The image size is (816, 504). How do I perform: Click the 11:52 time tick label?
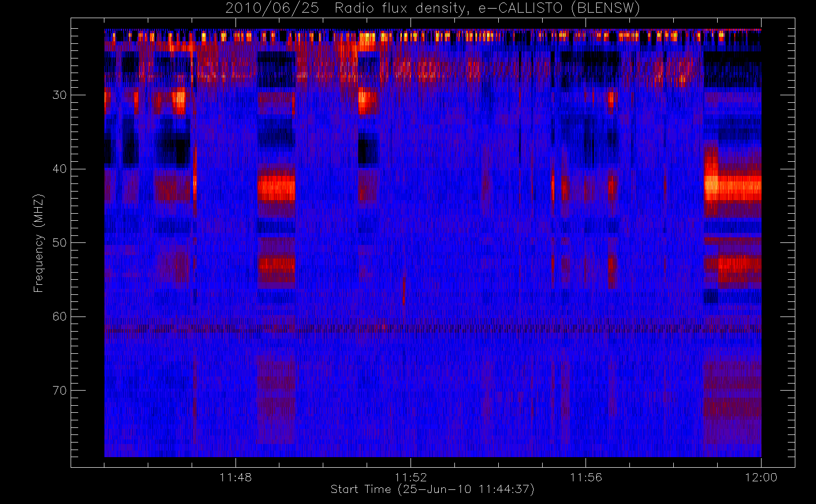pyautogui.click(x=411, y=477)
